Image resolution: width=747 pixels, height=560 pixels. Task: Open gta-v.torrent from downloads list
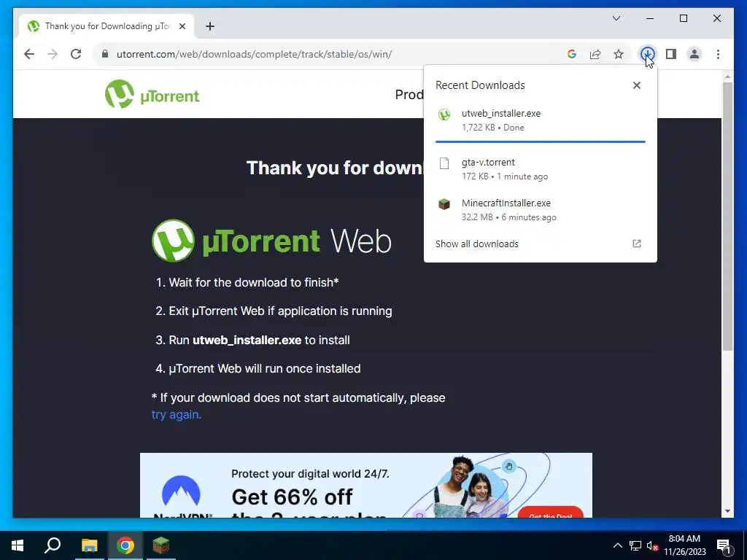pyautogui.click(x=541, y=169)
